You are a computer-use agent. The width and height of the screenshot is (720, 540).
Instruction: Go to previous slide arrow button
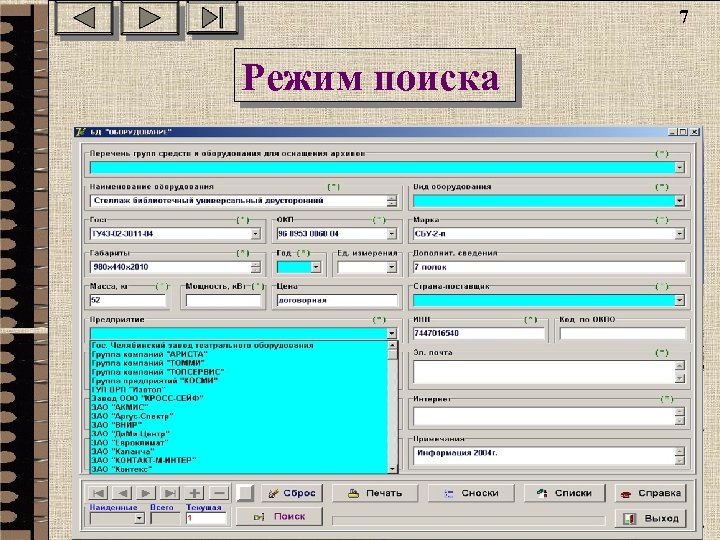[x=84, y=17]
